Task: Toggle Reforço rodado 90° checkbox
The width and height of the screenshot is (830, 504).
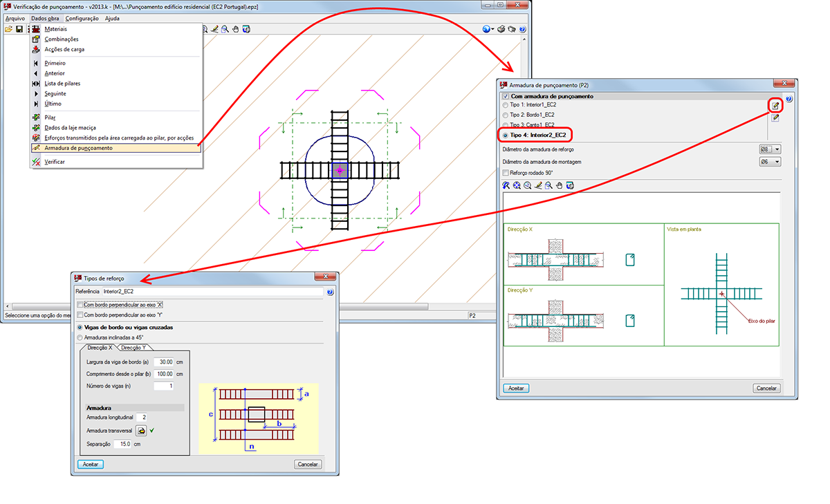Action: tap(506, 173)
